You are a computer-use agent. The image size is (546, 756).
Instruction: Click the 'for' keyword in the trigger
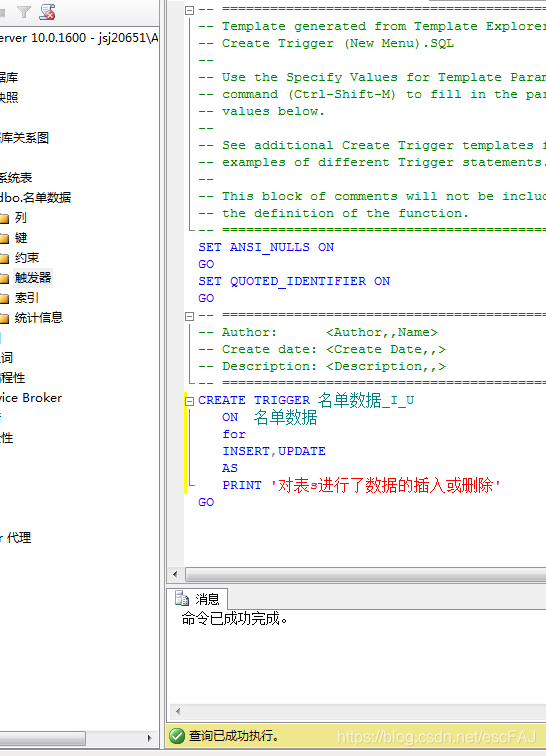point(234,434)
